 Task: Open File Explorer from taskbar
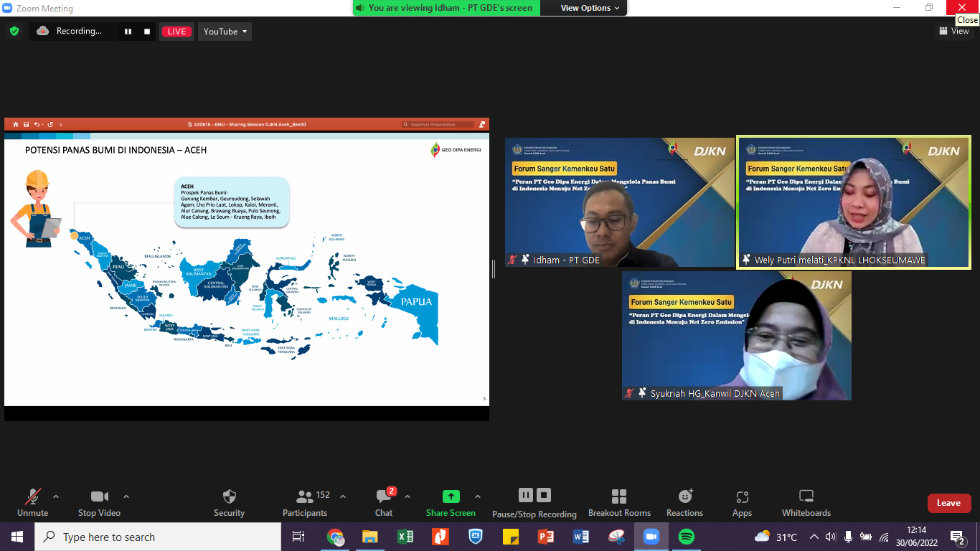pyautogui.click(x=370, y=537)
